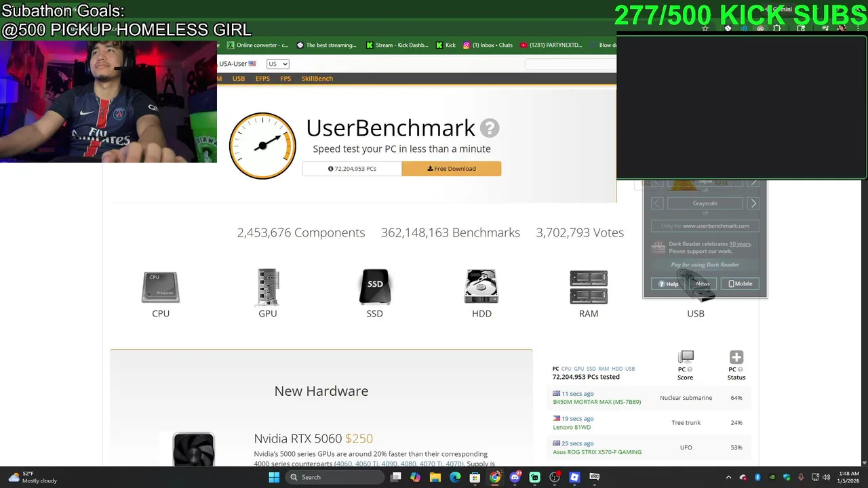Select the FPS nav menu item
The width and height of the screenshot is (868, 488).
coord(285,79)
